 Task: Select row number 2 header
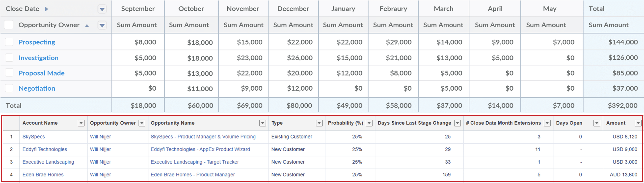coord(11,149)
